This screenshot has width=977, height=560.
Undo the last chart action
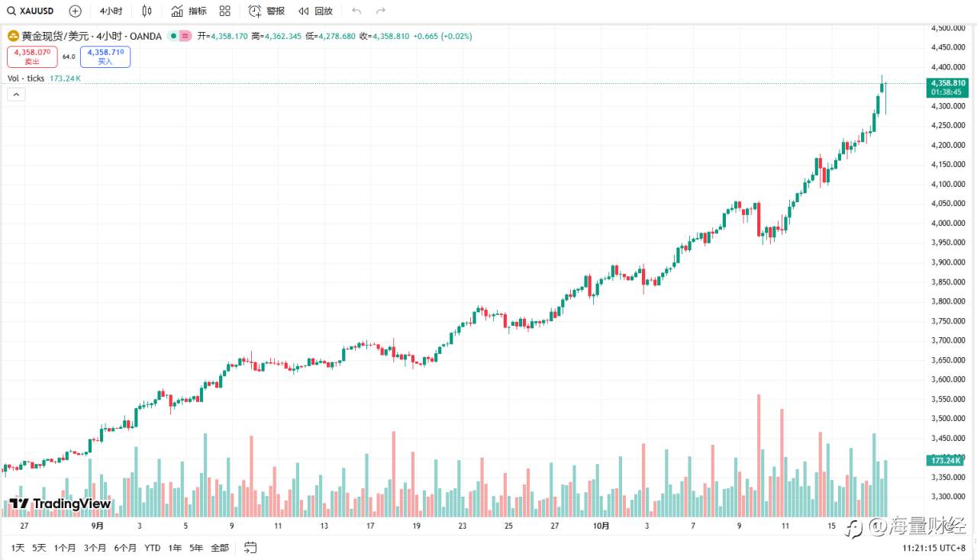[x=356, y=11]
